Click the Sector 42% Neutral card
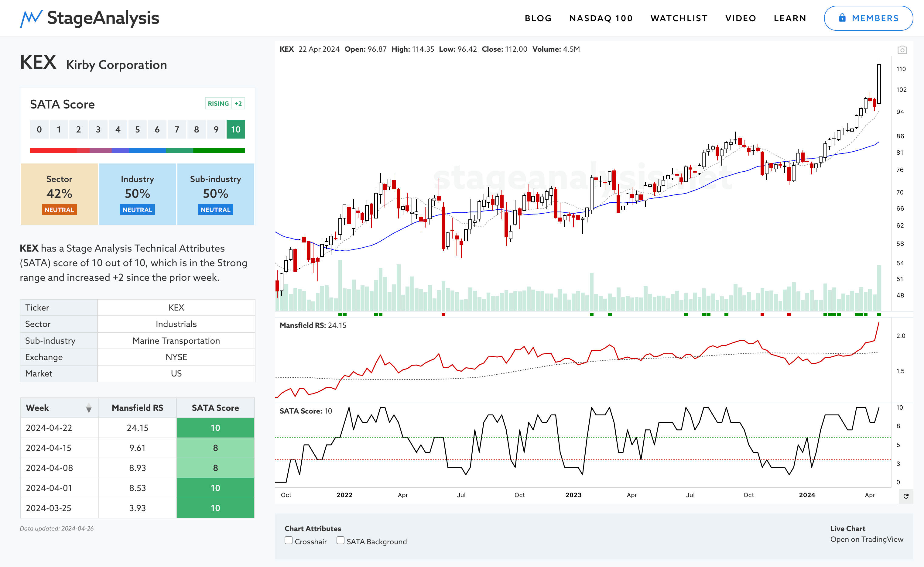This screenshot has height=567, width=924. pos(59,194)
